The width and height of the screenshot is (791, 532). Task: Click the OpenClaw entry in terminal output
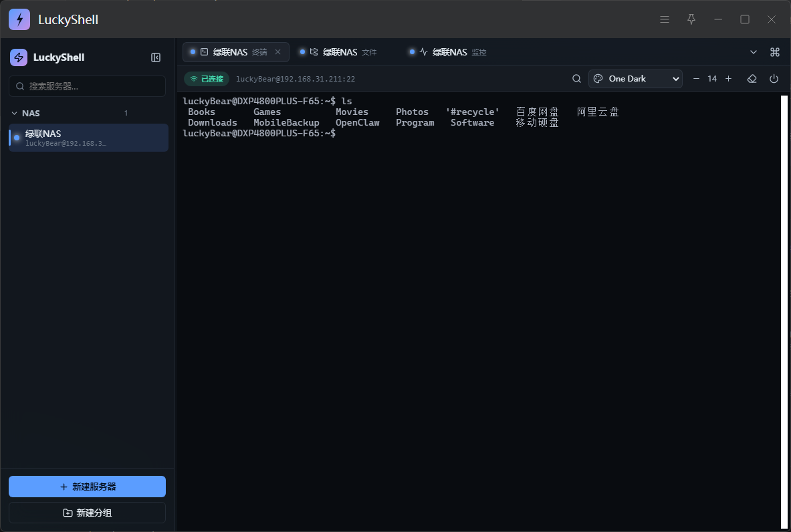pos(357,122)
